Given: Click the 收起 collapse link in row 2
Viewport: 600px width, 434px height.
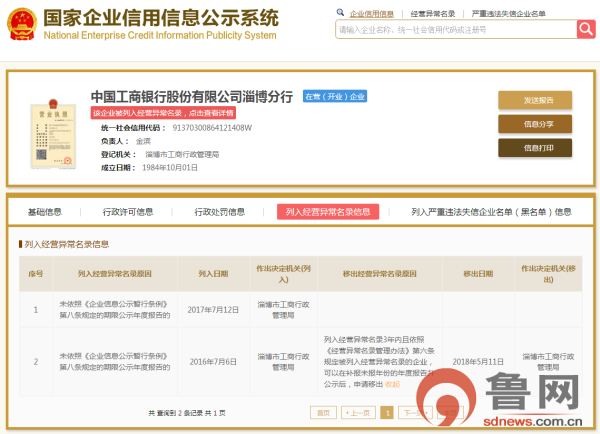Looking at the screenshot, I should (x=393, y=384).
